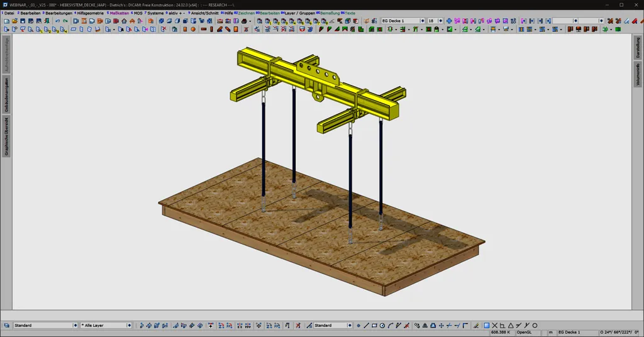Open the Hilfsgeometrie menu

(90, 13)
